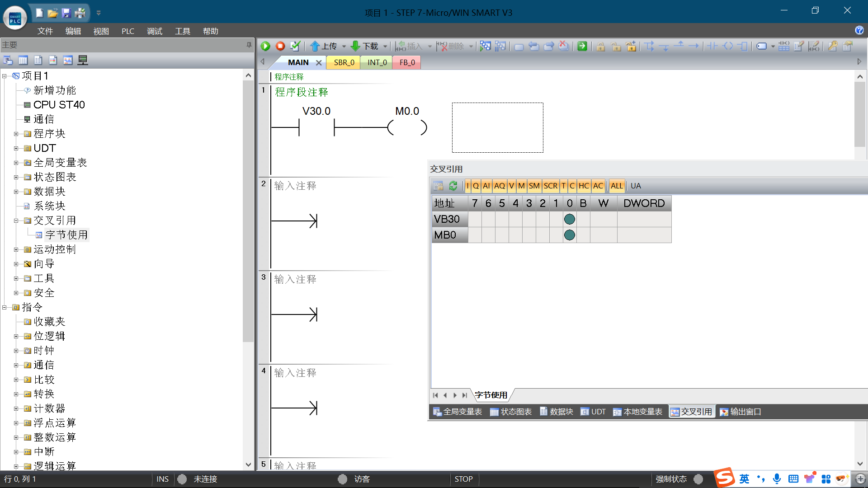Click the help question mark icon
This screenshot has width=868, height=488.
click(859, 30)
